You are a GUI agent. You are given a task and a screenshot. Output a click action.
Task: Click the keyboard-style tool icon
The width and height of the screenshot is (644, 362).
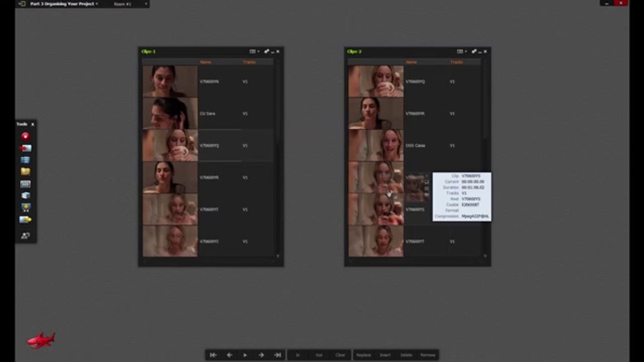coord(25,184)
